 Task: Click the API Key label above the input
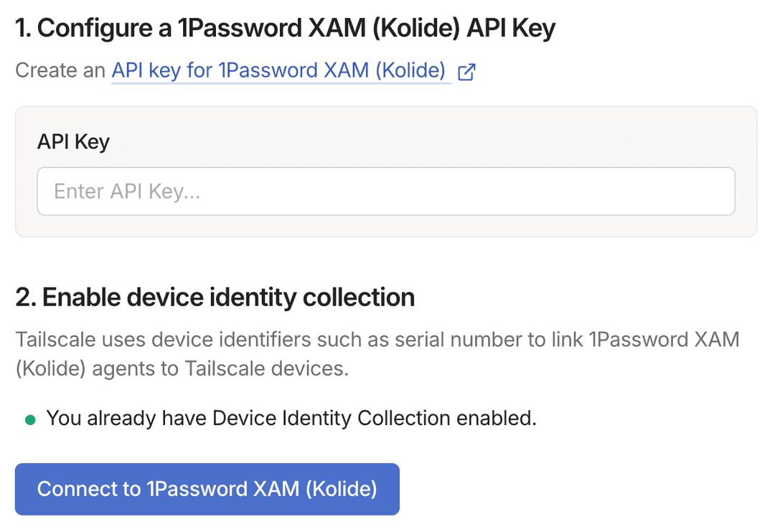tap(73, 141)
